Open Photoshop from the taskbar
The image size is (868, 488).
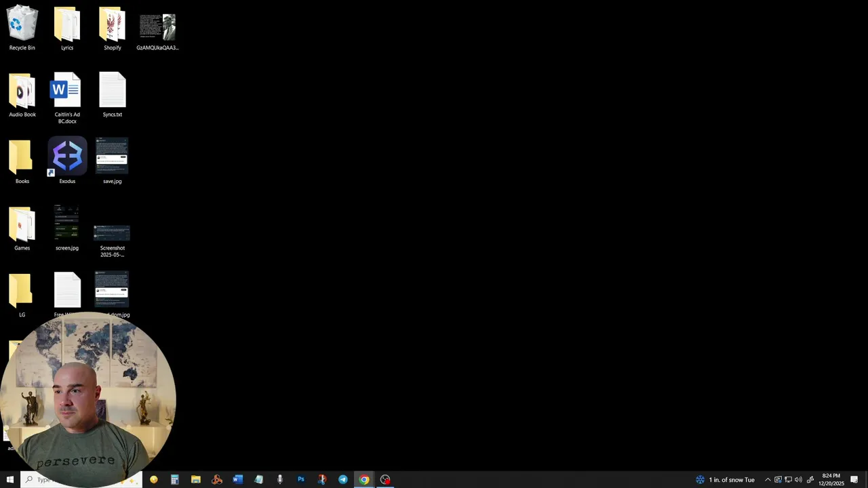pyautogui.click(x=301, y=479)
